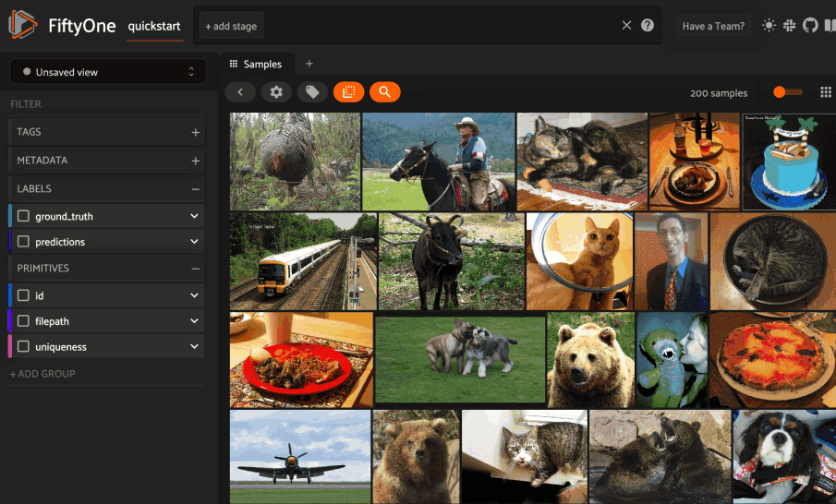Click the back arrow in samples toolbar
Screen dimensions: 836x504
point(240,92)
